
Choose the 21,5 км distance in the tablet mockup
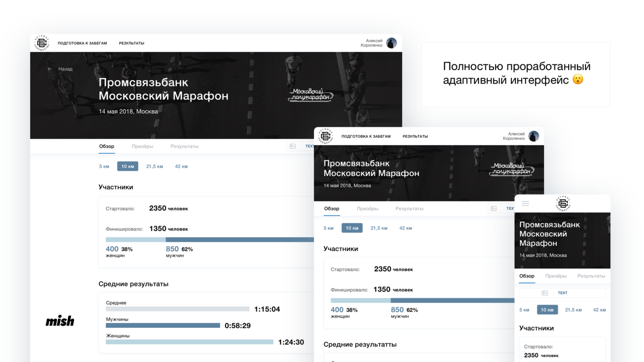(x=379, y=228)
